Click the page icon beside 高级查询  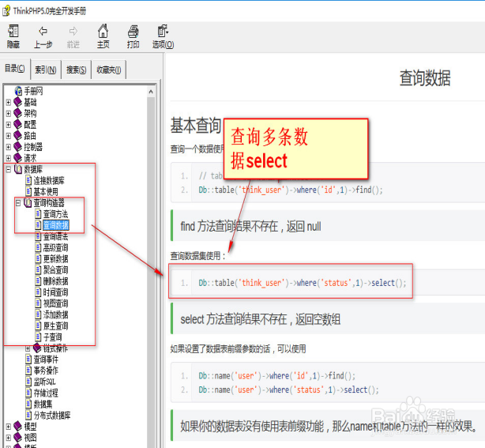click(x=38, y=247)
